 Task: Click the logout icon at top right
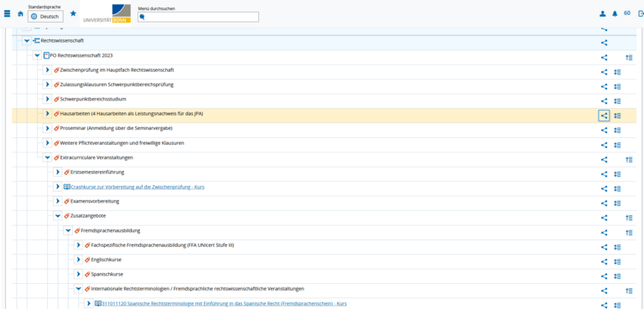641,13
